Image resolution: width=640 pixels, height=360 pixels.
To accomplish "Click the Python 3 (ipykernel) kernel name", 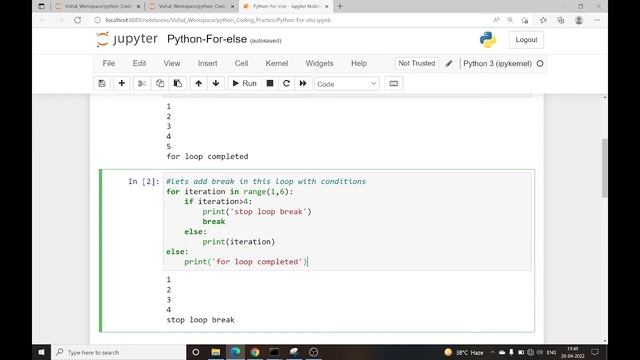I will click(x=497, y=64).
